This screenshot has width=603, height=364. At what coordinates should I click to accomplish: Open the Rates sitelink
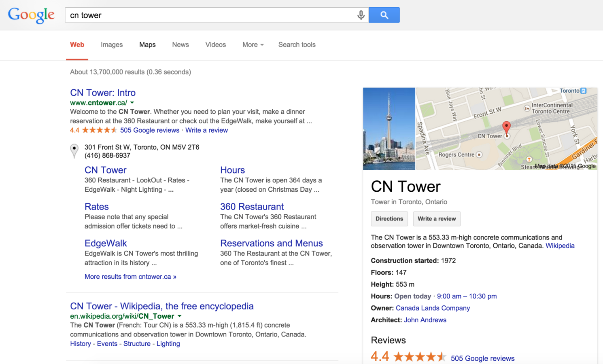click(x=96, y=207)
